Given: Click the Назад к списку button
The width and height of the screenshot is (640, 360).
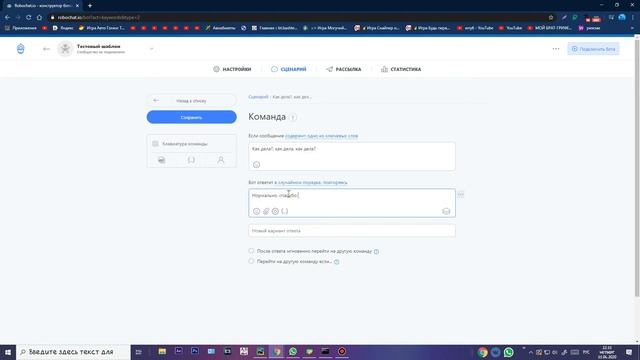Looking at the screenshot, I should coord(191,100).
